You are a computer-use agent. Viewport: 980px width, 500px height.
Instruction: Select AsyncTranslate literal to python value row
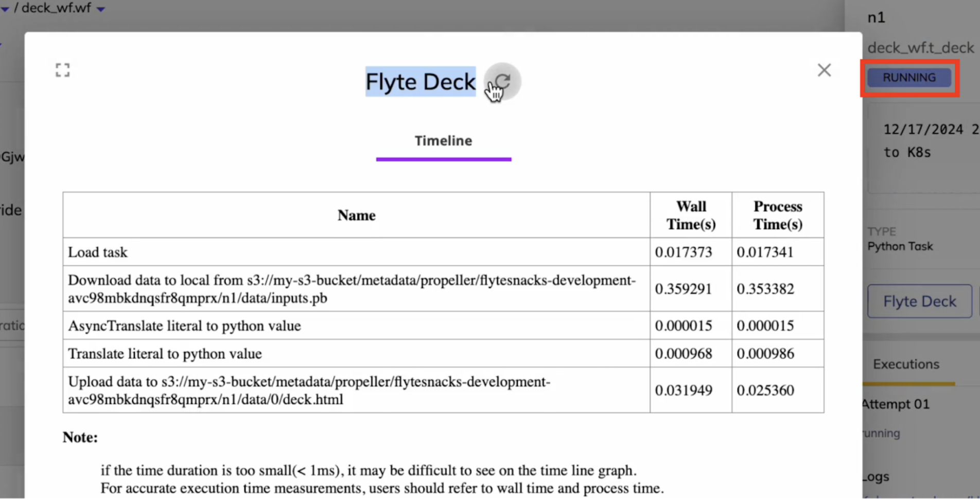pos(184,326)
